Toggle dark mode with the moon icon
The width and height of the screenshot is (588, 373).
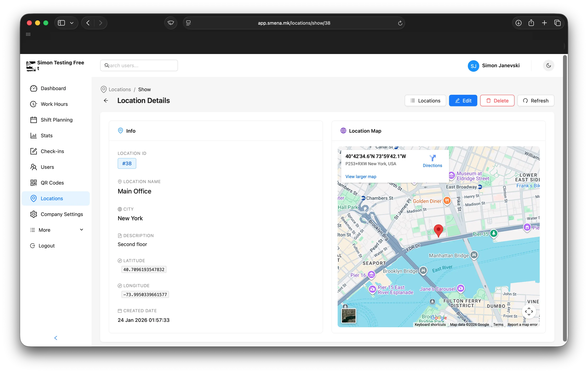pos(548,65)
